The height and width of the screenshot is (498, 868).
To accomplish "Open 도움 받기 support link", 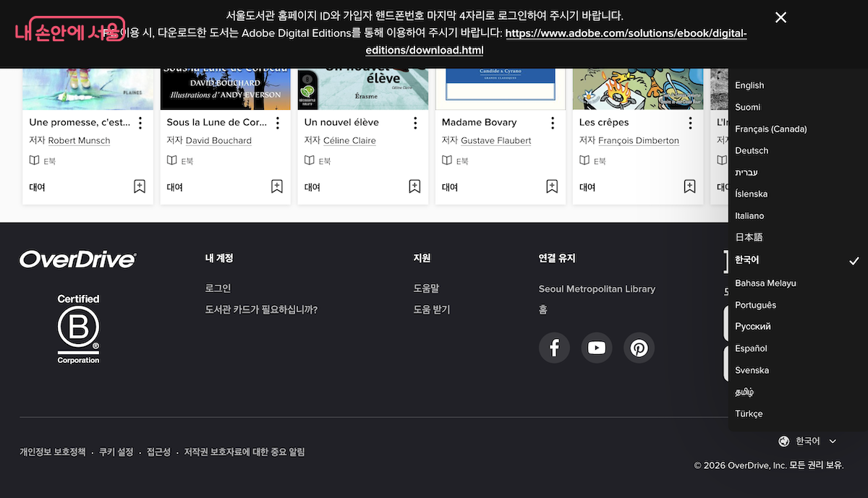I will [x=431, y=309].
